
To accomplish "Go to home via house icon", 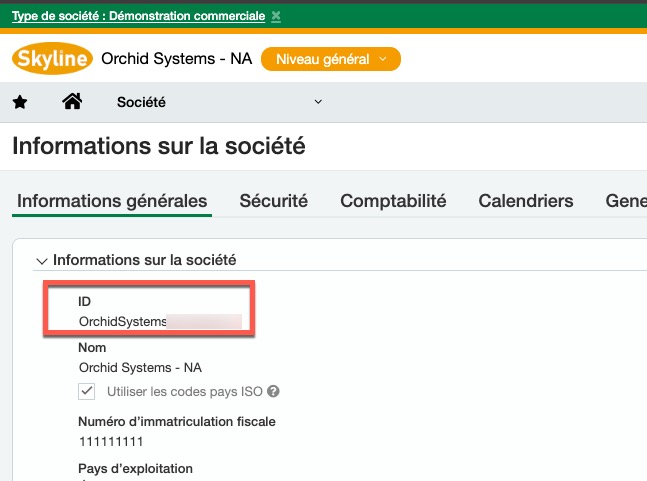I will [72, 102].
